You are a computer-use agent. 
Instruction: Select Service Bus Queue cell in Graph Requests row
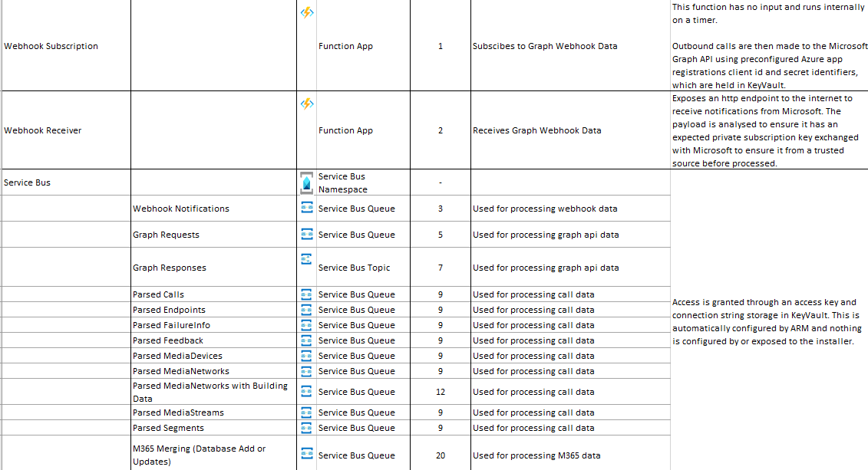(363, 235)
